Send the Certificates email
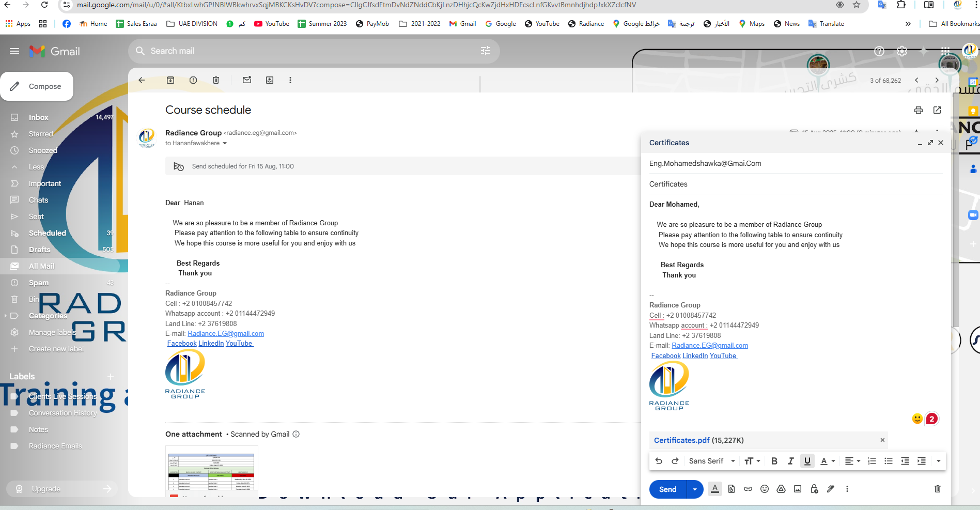 (667, 489)
